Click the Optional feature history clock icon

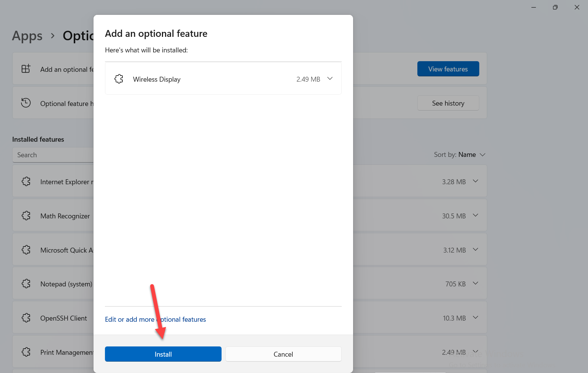pyautogui.click(x=26, y=103)
